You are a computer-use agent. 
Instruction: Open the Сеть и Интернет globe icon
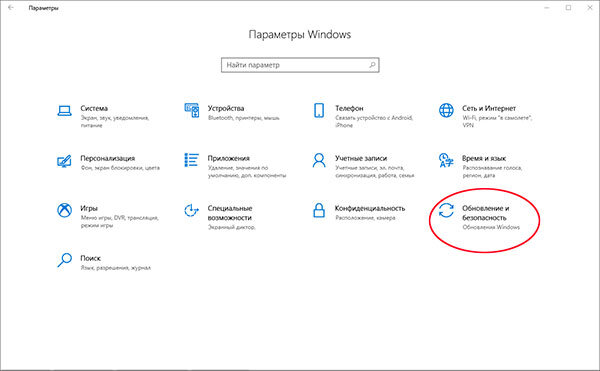[x=446, y=110]
